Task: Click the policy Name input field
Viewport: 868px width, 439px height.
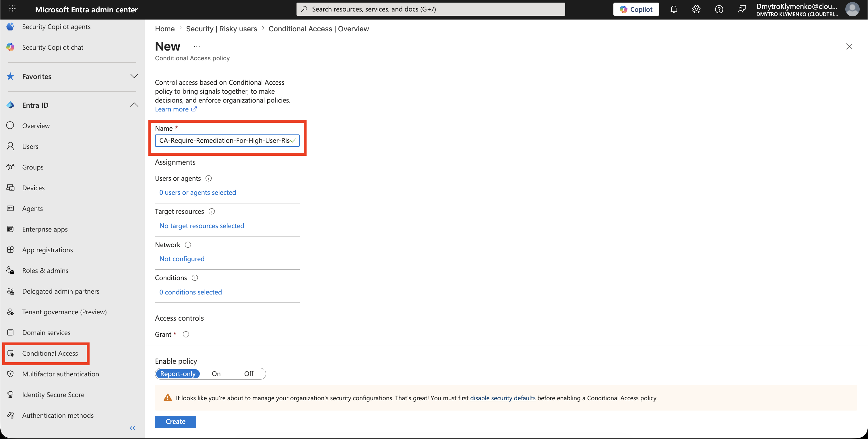Action: tap(227, 140)
